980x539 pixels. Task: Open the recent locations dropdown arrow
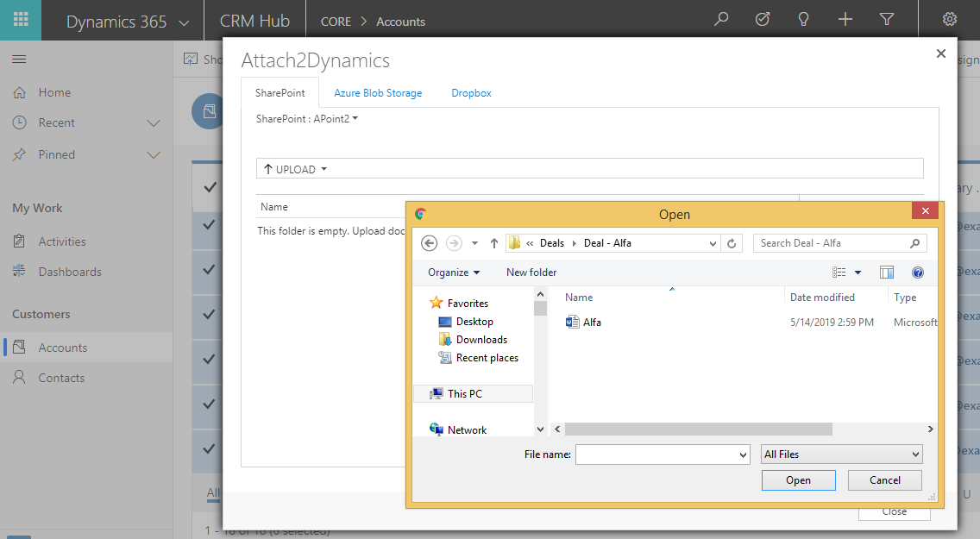click(475, 243)
